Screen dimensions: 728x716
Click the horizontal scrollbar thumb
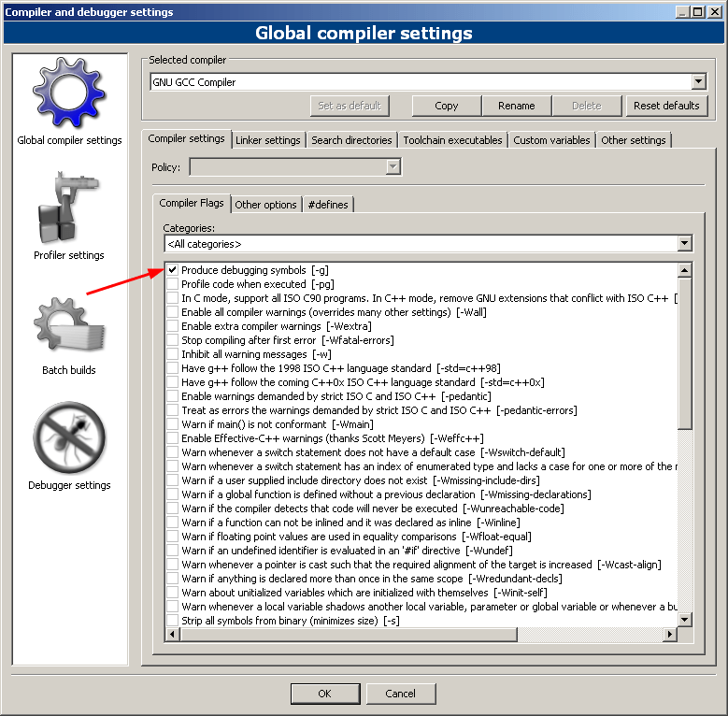click(349, 634)
